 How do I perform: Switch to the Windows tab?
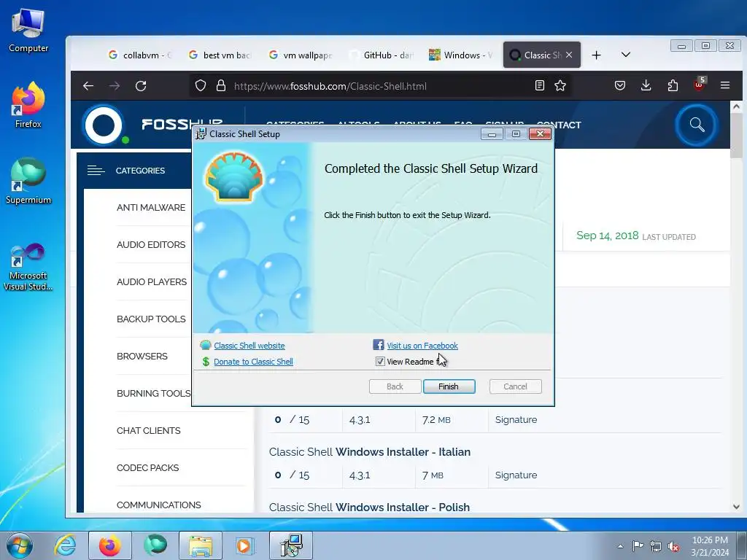pos(460,55)
